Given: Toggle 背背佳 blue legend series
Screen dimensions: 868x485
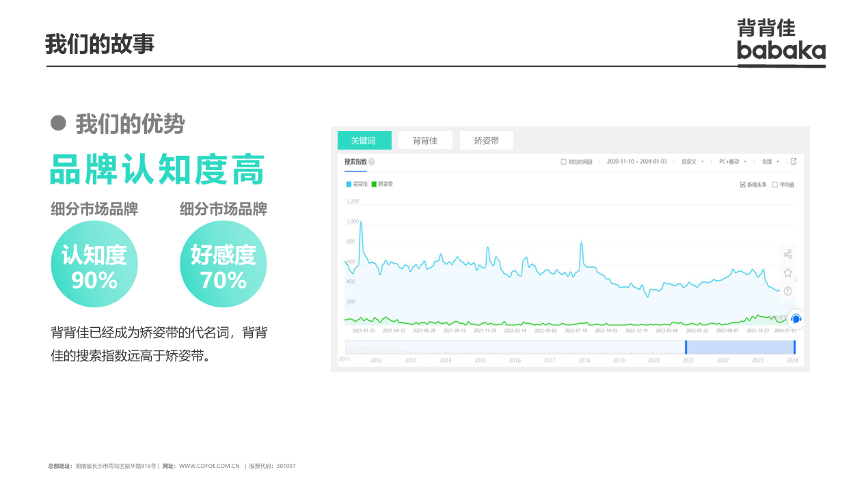Looking at the screenshot, I should pyautogui.click(x=357, y=184).
